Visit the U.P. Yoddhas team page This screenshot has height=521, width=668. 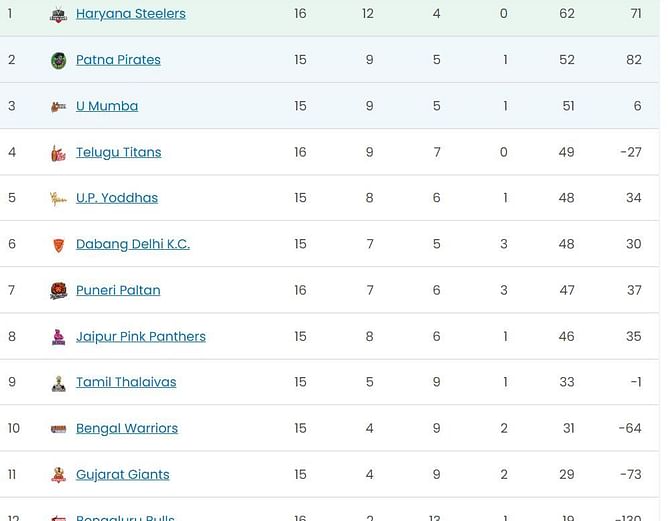(x=117, y=198)
